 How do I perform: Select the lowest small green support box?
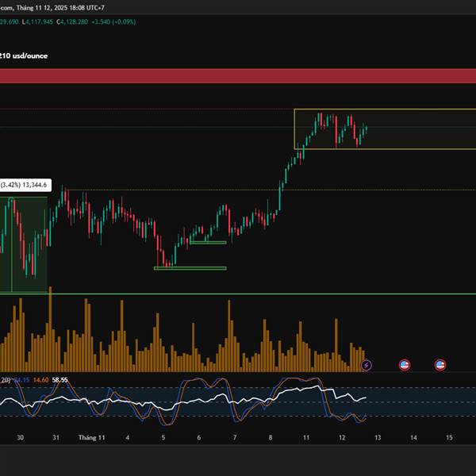point(190,268)
